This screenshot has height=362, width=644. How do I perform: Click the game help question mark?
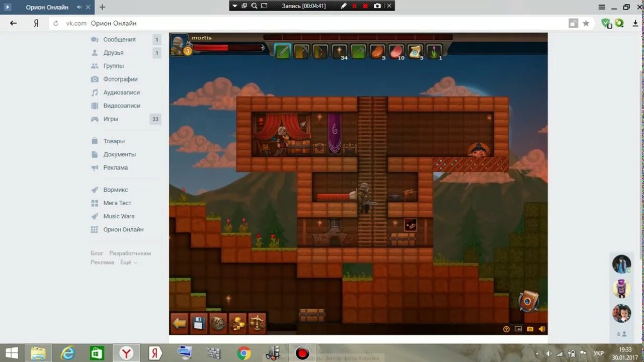tap(507, 329)
